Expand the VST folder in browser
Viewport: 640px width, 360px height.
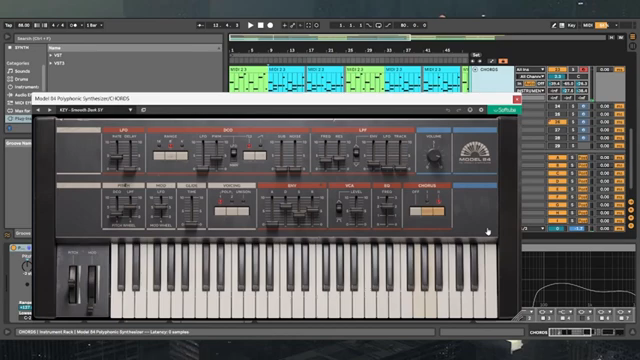pyautogui.click(x=51, y=55)
